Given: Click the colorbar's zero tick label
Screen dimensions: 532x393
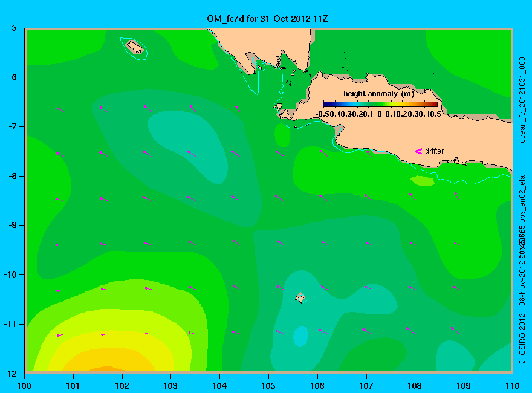Looking at the screenshot, I should pos(379,114).
